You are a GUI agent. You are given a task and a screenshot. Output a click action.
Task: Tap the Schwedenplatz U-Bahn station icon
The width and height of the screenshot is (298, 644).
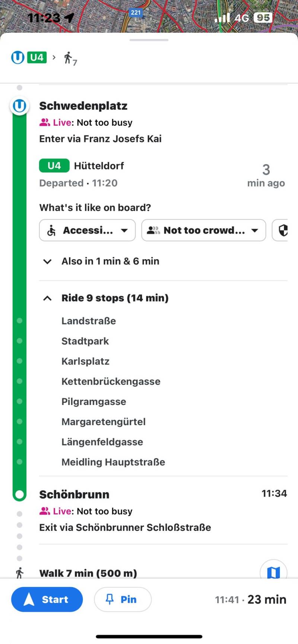[x=19, y=106]
